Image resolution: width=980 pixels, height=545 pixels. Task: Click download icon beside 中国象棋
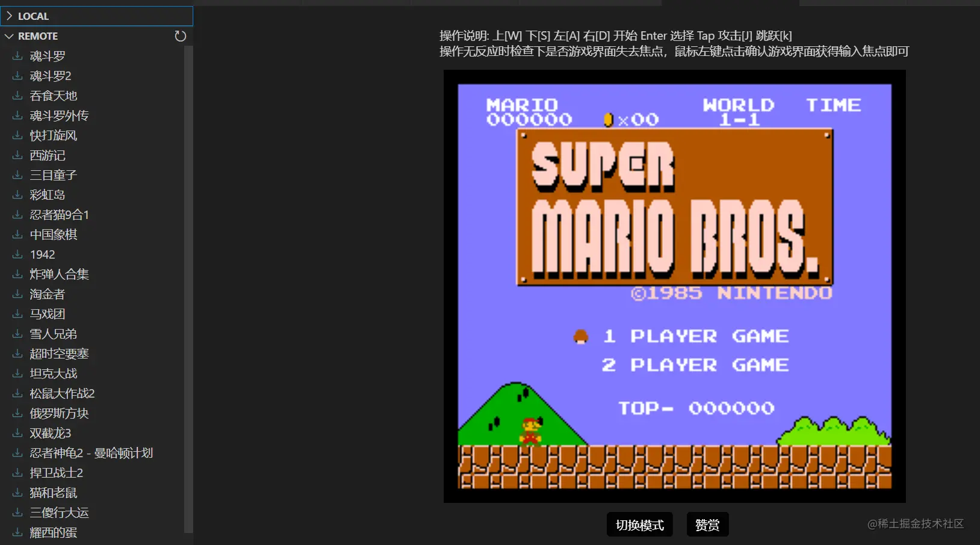click(x=17, y=235)
